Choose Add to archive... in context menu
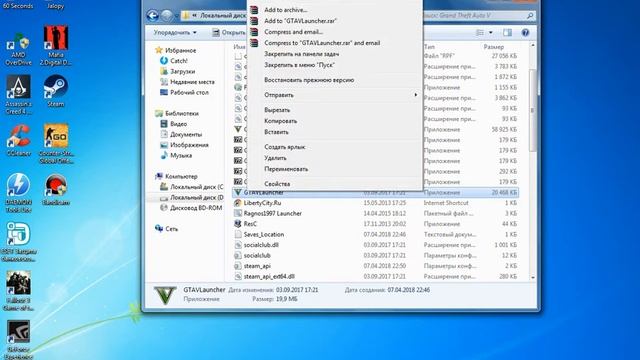This screenshot has width=640, height=360. 286,9
